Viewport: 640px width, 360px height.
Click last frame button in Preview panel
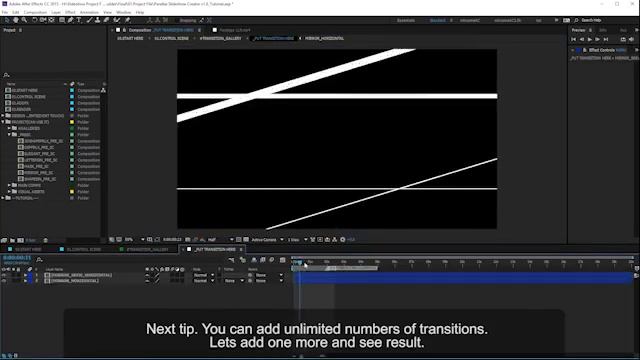point(606,39)
